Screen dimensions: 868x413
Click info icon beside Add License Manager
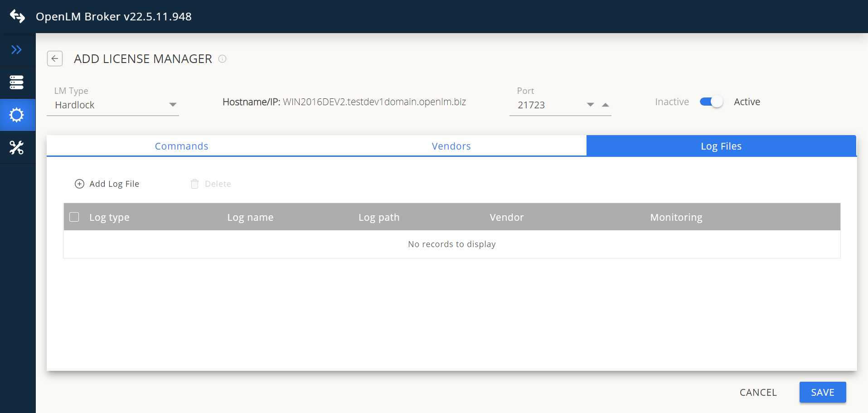click(222, 58)
